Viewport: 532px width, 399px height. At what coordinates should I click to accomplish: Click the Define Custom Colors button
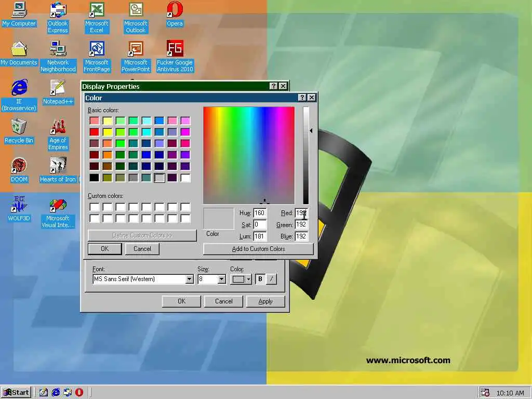point(142,235)
